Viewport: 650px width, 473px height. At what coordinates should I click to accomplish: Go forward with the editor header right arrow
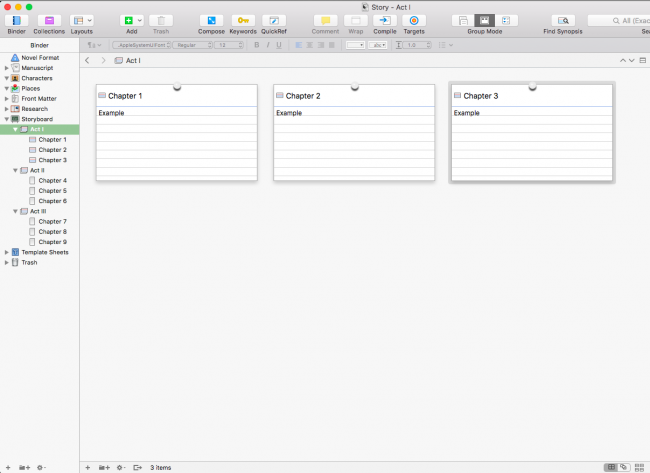pos(103,61)
